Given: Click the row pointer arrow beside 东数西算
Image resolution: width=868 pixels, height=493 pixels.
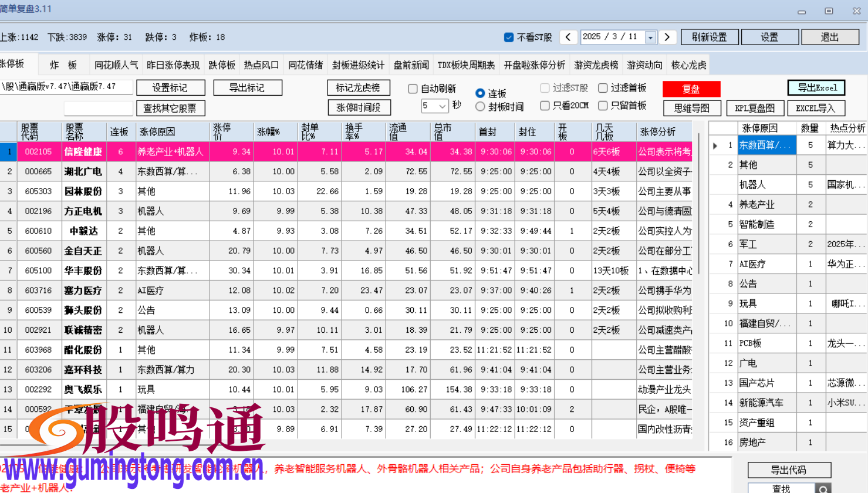Looking at the screenshot, I should point(715,145).
